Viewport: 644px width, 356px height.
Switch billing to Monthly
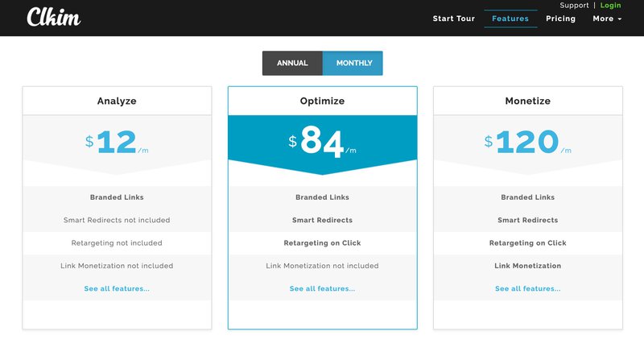353,63
